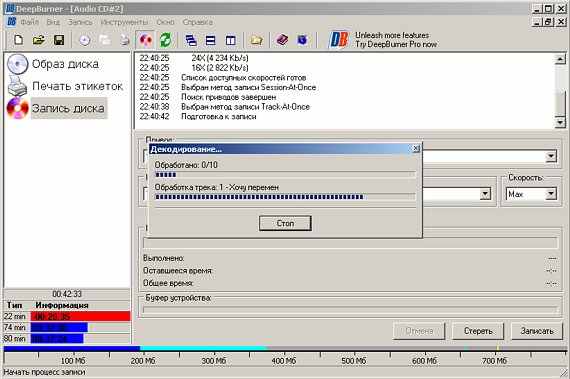Open the Файл menu
The height and width of the screenshot is (379, 570).
tap(29, 22)
